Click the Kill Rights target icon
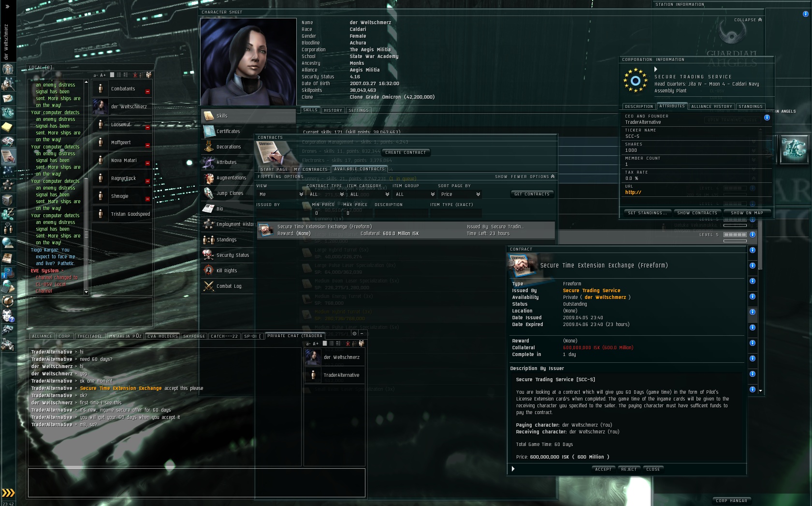Image resolution: width=812 pixels, height=506 pixels. click(209, 270)
